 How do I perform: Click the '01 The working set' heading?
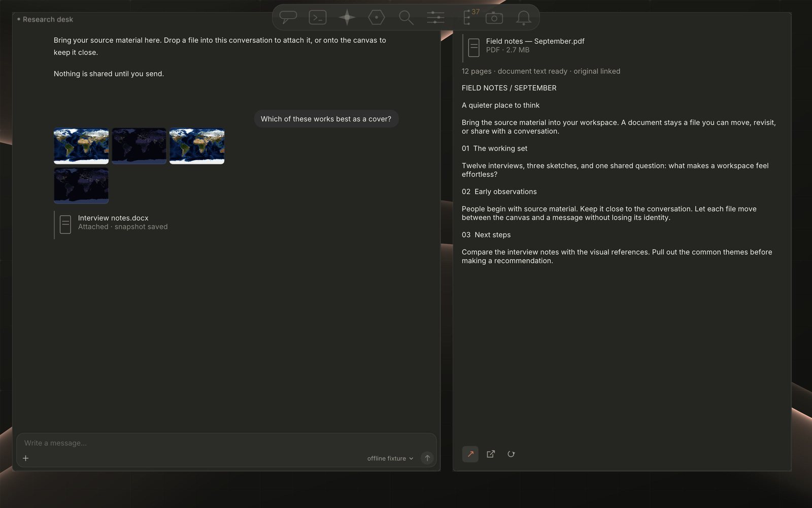coord(494,148)
